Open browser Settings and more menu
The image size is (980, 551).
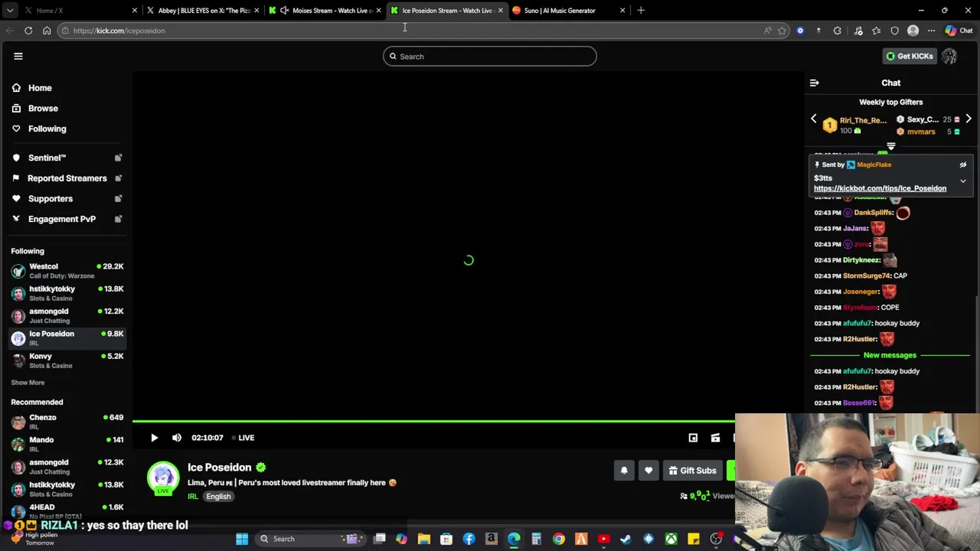[931, 31]
